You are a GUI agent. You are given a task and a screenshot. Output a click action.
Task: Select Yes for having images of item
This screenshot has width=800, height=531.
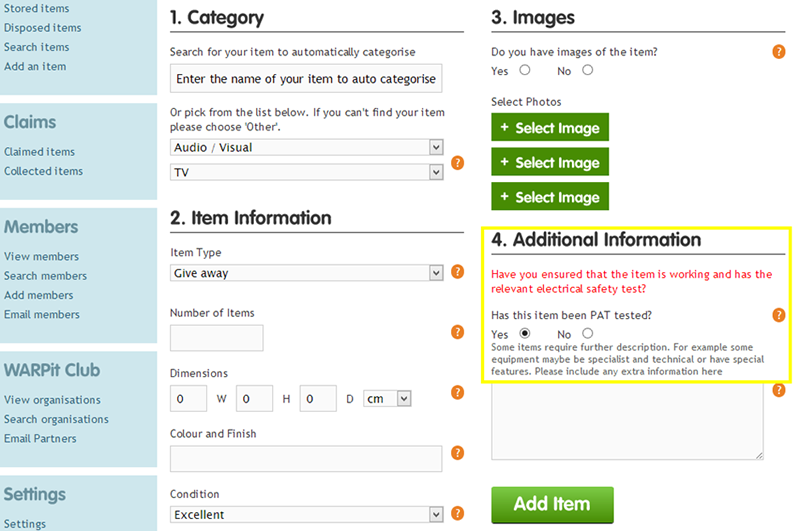coord(524,70)
